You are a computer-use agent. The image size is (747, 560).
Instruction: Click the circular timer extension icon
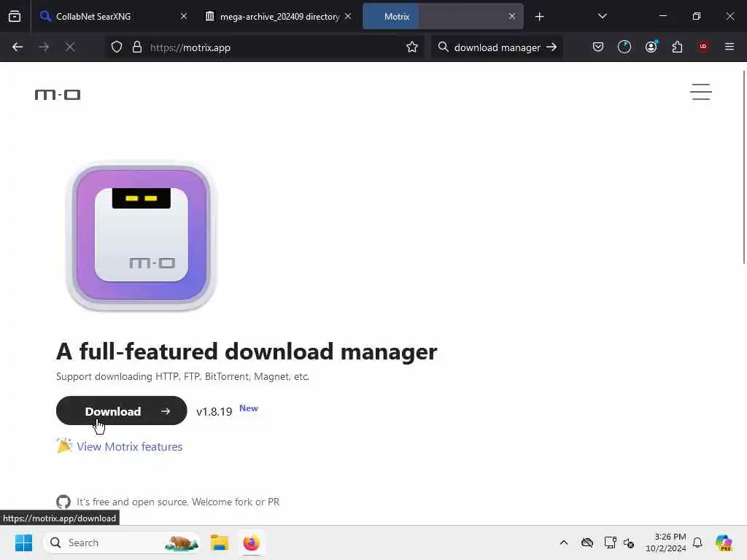coord(624,47)
